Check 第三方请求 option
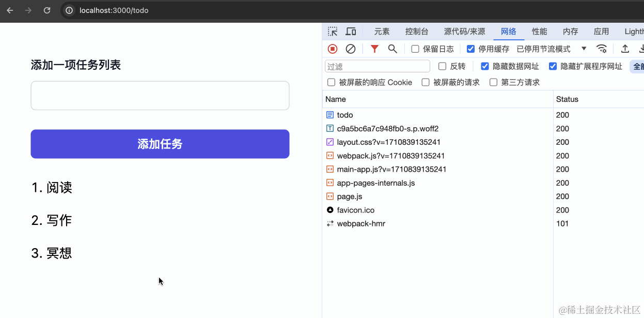The image size is (644, 318). pyautogui.click(x=493, y=82)
